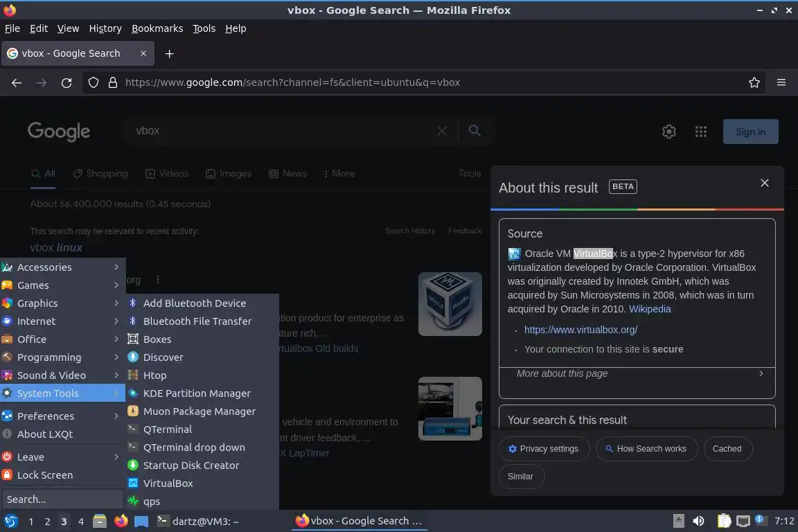This screenshot has width=798, height=532.
Task: Switch to virtual desktop 4
Action: (x=80, y=522)
